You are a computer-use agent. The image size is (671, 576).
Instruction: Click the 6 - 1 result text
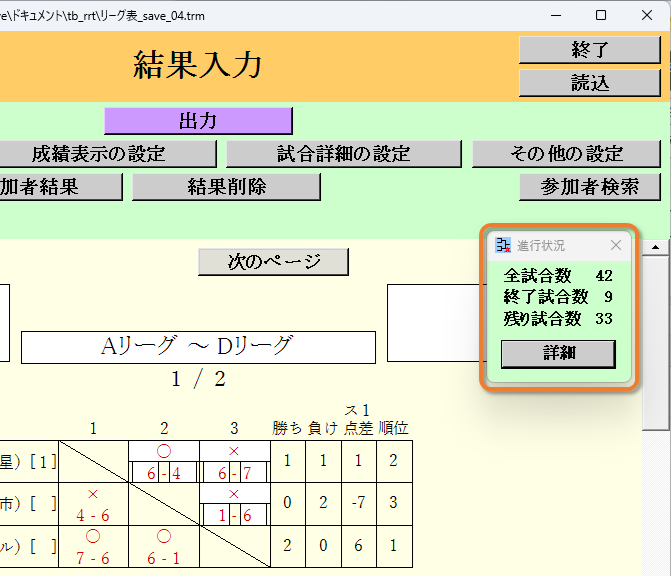click(x=163, y=558)
